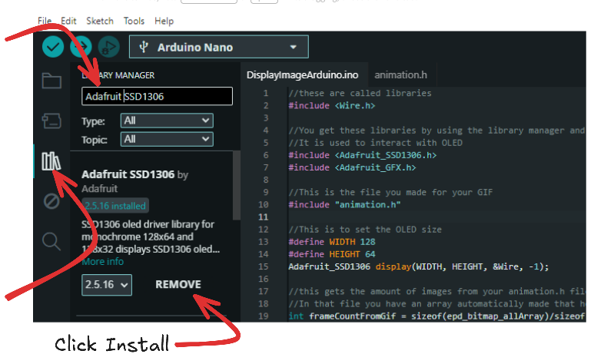Screen dimensions: 594x364
Task: Open the 2.5.16 version dropdown
Action: 107,284
